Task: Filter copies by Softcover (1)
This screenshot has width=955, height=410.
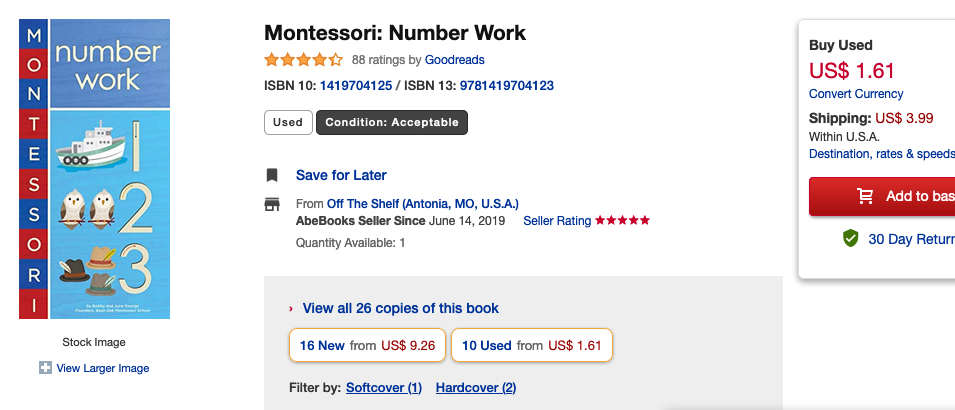Action: coord(384,387)
